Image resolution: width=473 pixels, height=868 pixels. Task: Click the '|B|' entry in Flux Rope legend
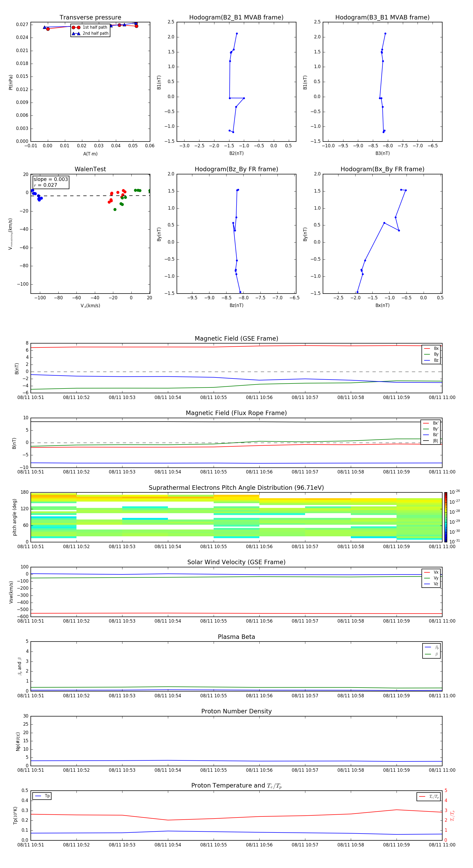[x=431, y=441]
